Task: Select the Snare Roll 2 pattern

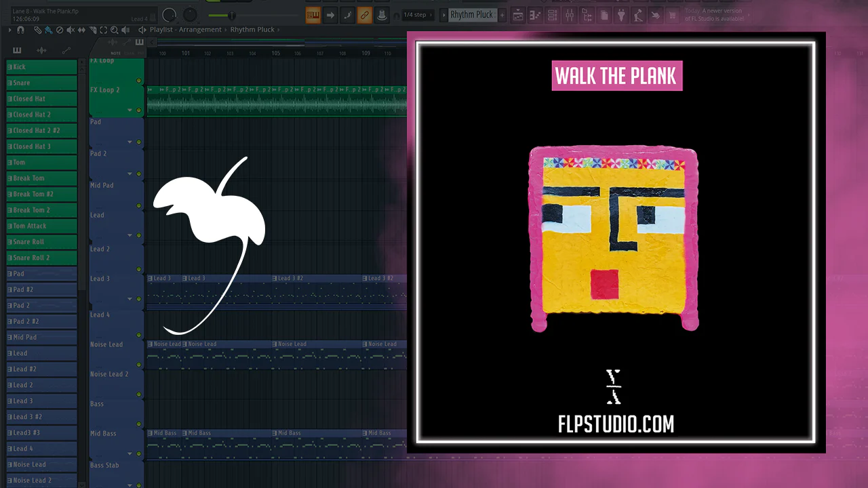Action: click(x=41, y=258)
